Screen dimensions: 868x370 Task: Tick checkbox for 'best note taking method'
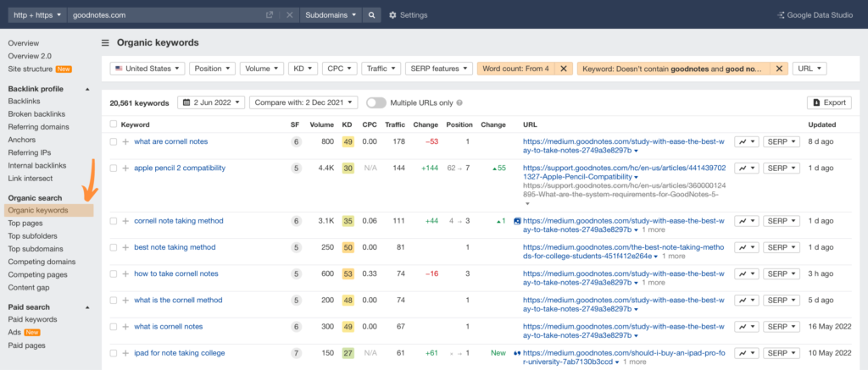click(x=114, y=247)
